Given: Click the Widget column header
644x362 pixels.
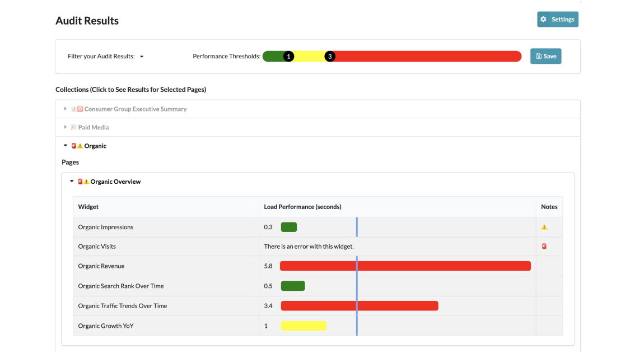Looking at the screenshot, I should [x=88, y=207].
